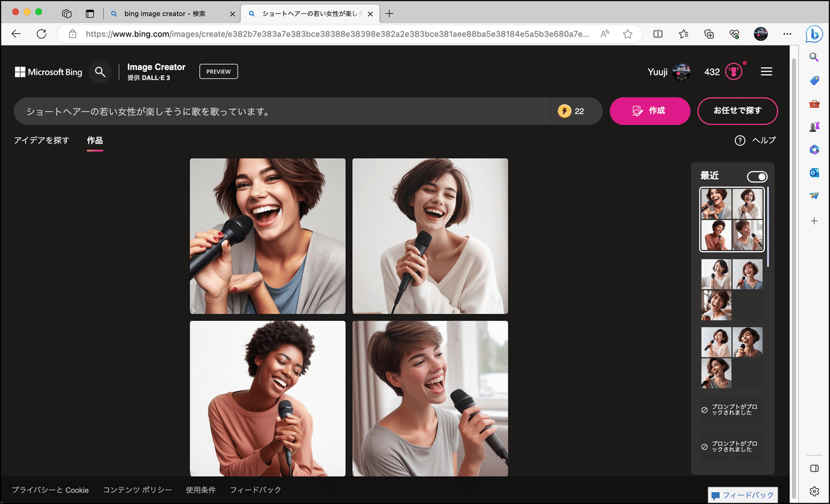Click the site info lock icon
The height and width of the screenshot is (504, 830).
coord(73,34)
